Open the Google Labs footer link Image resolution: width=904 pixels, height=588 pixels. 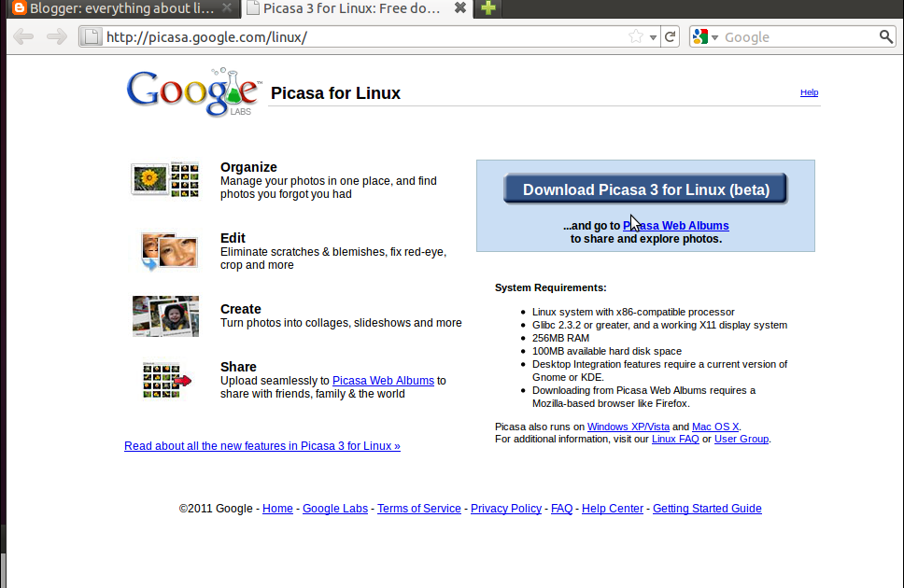(x=335, y=509)
